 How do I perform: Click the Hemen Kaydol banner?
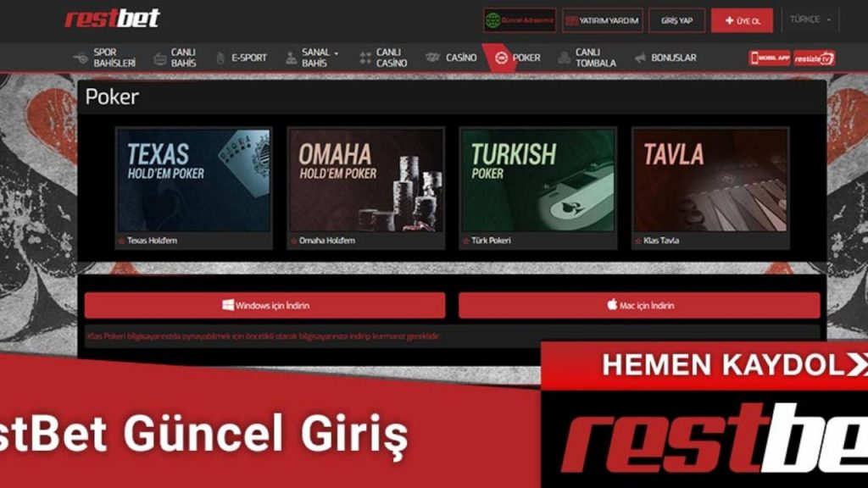[x=704, y=365]
